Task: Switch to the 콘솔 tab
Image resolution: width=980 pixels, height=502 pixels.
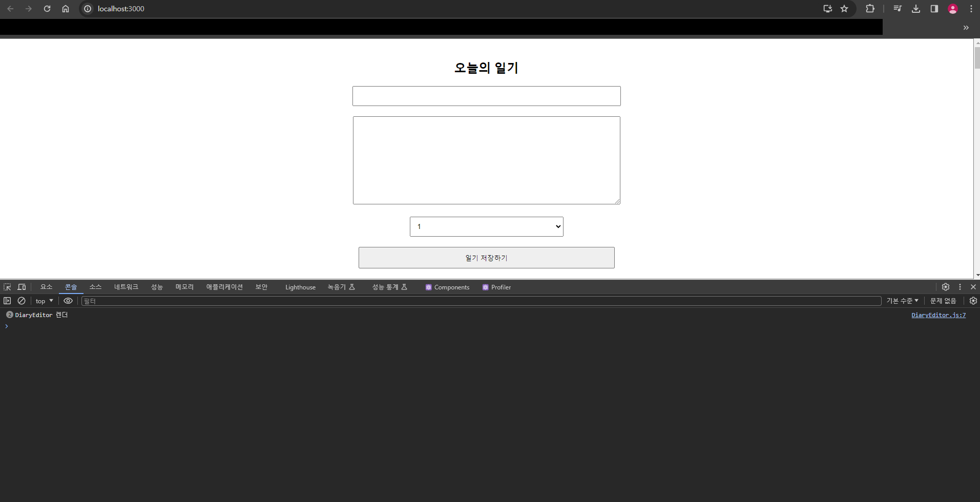Action: click(71, 287)
